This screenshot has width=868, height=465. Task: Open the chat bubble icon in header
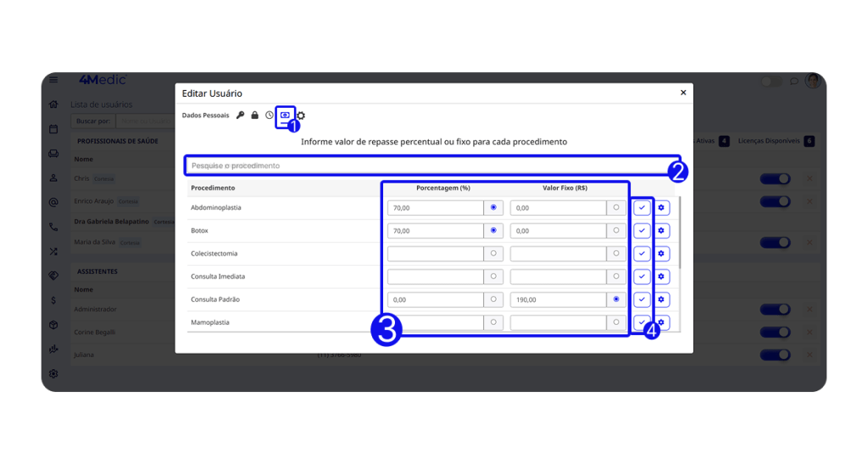coord(794,81)
